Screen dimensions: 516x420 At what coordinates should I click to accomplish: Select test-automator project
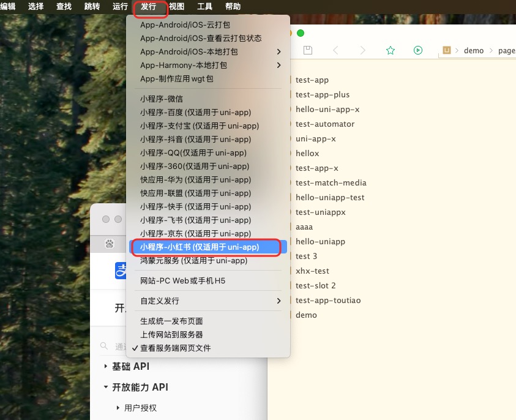pos(325,124)
